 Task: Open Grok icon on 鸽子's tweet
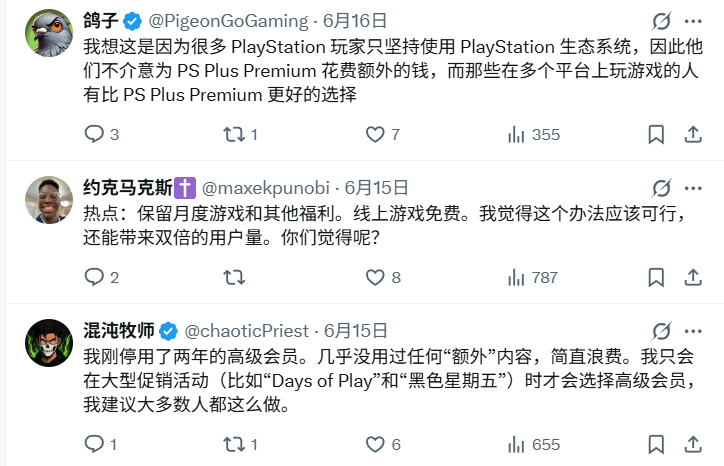coord(661,20)
